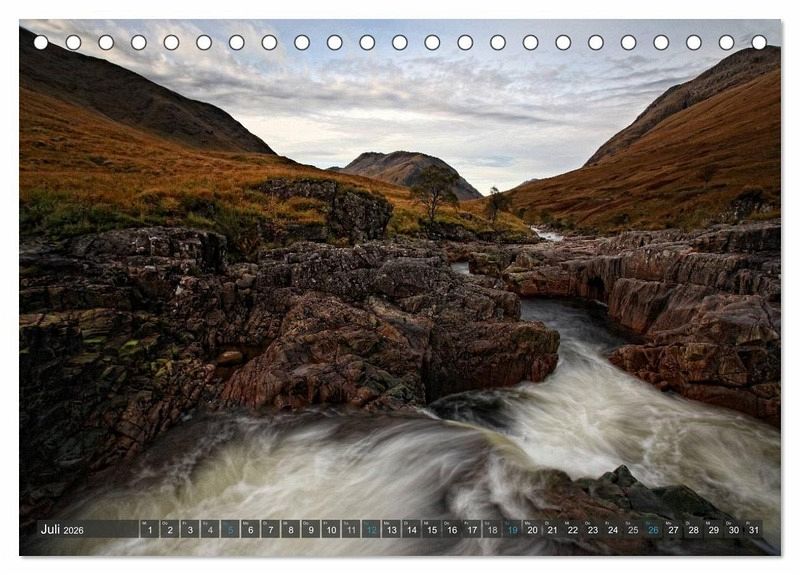800x575 pixels.
Task: Select day 10 in the calendar strip
Action: 331,529
